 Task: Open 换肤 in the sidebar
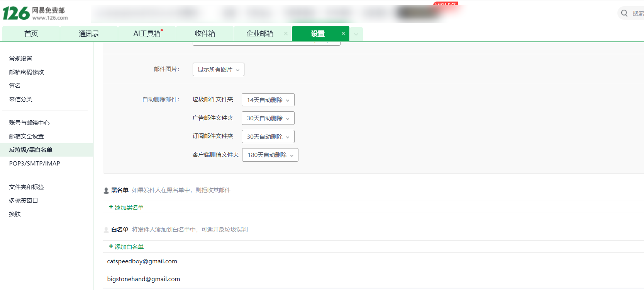15,214
